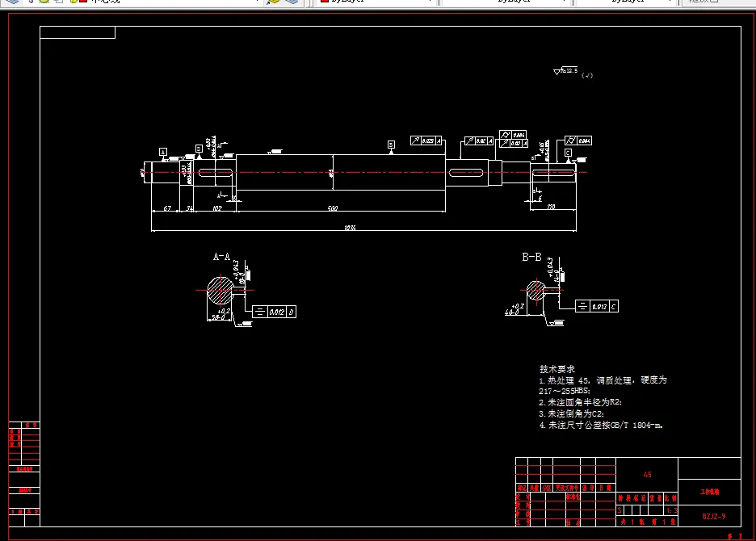The height and width of the screenshot is (541, 756).
Task: Select the 0.012 C symmetry tolerance frame
Action: 596,306
